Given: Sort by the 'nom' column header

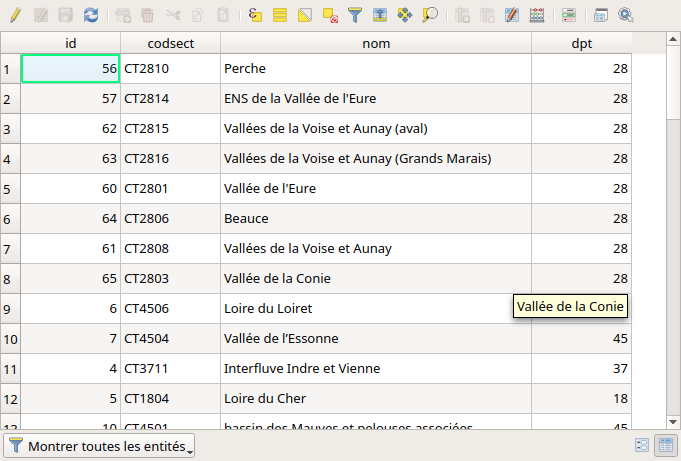Looking at the screenshot, I should coord(376,43).
